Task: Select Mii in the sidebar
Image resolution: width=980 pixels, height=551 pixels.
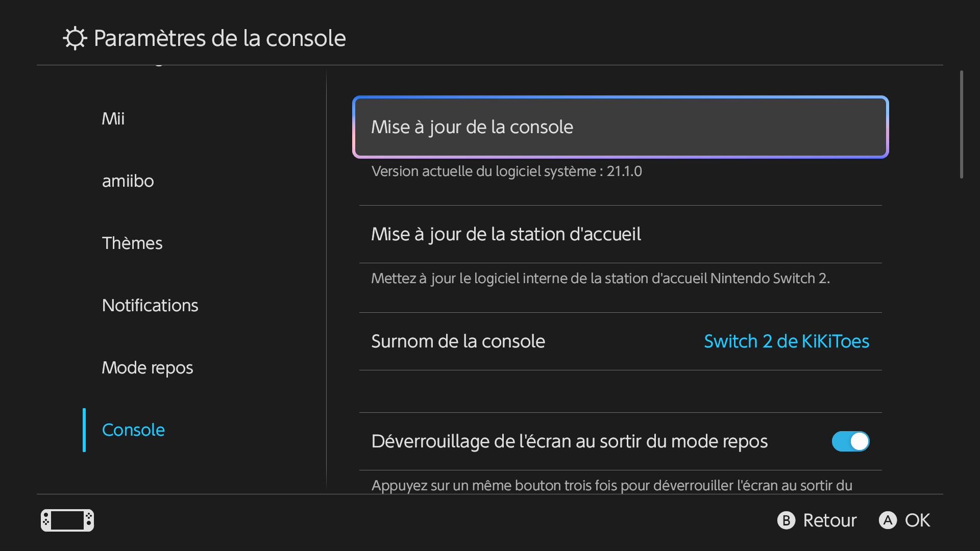Action: click(113, 118)
